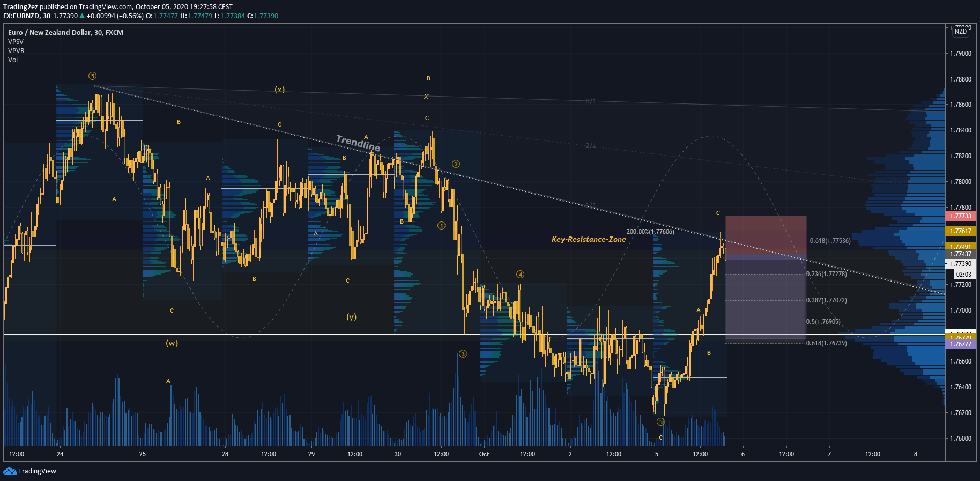Select the 0.5(1.76905) Fibonacci label
Image resolution: width=980 pixels, height=481 pixels.
[823, 322]
